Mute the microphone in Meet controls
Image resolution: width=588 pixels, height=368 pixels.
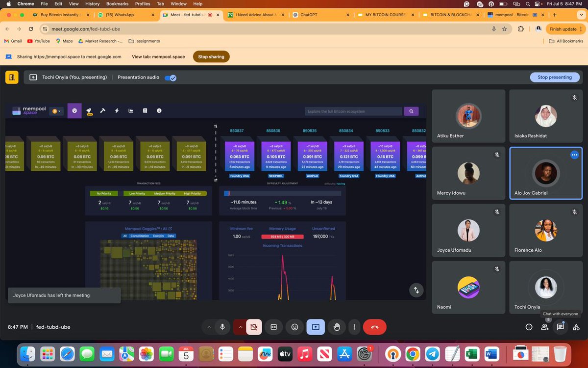(x=222, y=327)
